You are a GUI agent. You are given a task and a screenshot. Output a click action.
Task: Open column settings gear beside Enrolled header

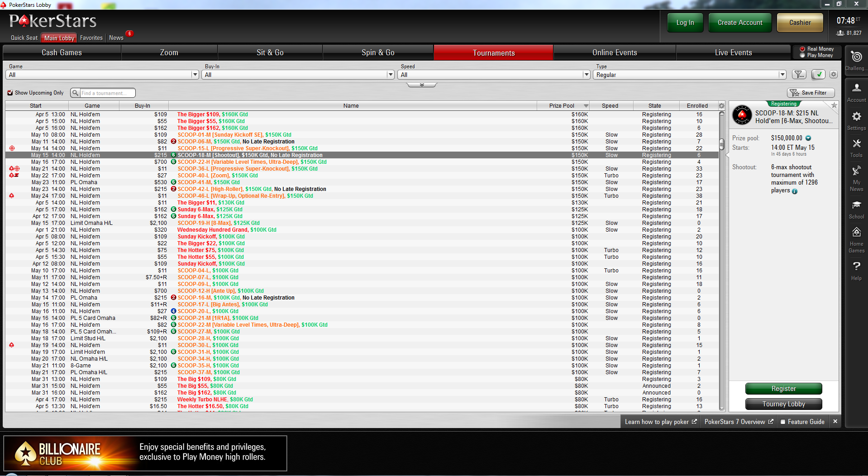point(721,106)
